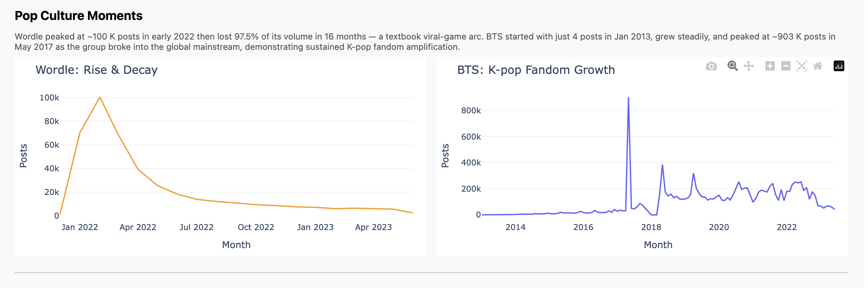This screenshot has height=288, width=868.
Task: Zoom in on the BTS chart
Action: click(x=770, y=66)
